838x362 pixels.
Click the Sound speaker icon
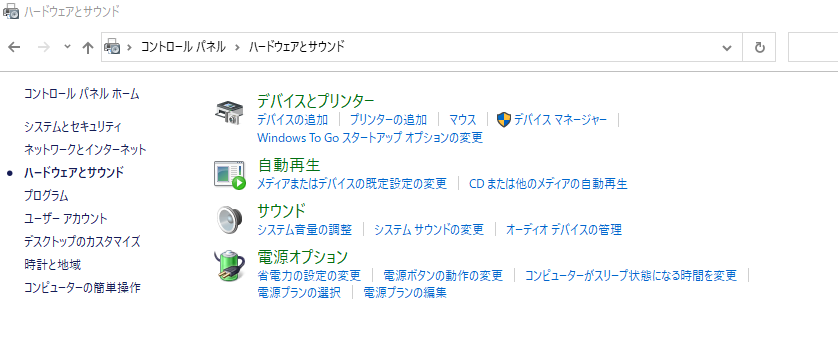[230, 220]
